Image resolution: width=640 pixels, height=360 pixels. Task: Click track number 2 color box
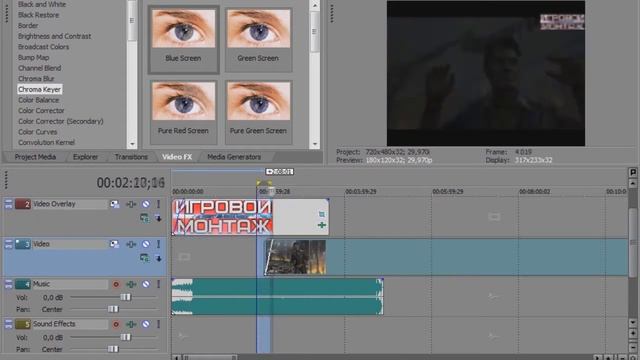pos(23,204)
